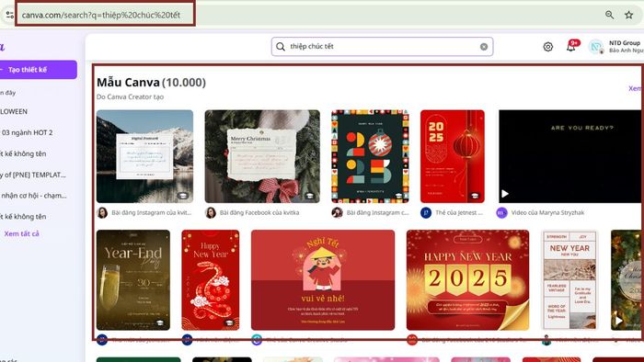Open the red lantern 2025 card template
The image size is (644, 362).
tap(453, 156)
